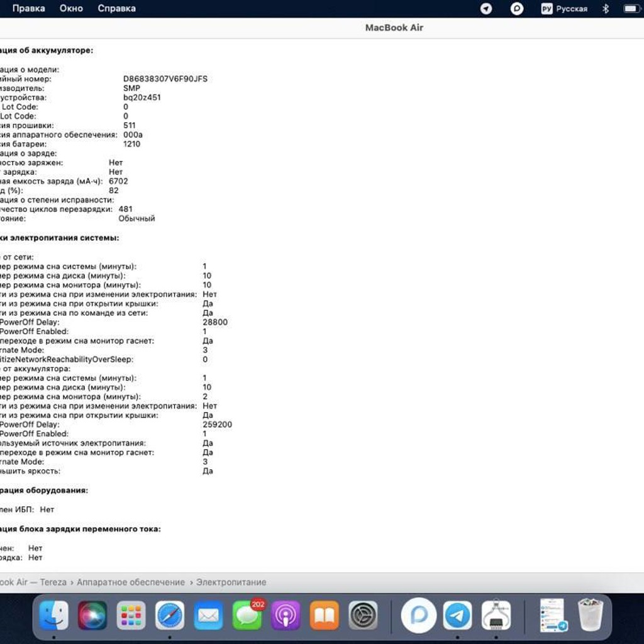Open the Русская input source menu
This screenshot has height=644, width=644.
click(564, 9)
